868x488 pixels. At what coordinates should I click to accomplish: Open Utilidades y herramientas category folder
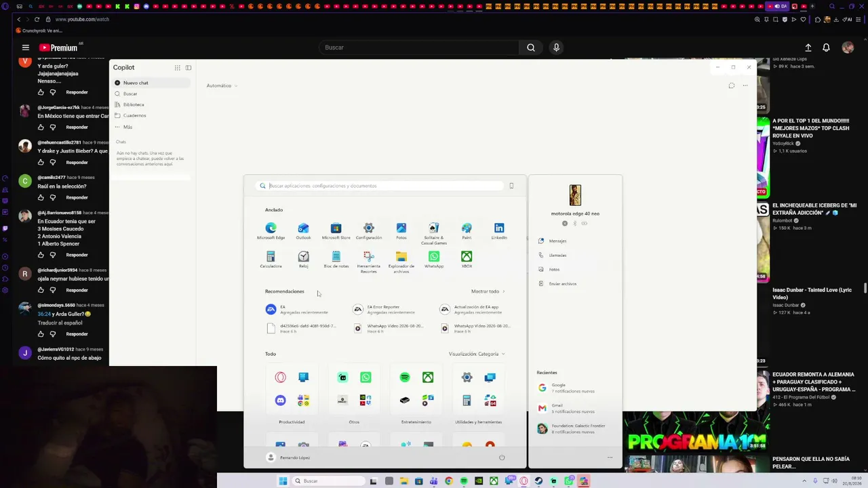pos(479,390)
